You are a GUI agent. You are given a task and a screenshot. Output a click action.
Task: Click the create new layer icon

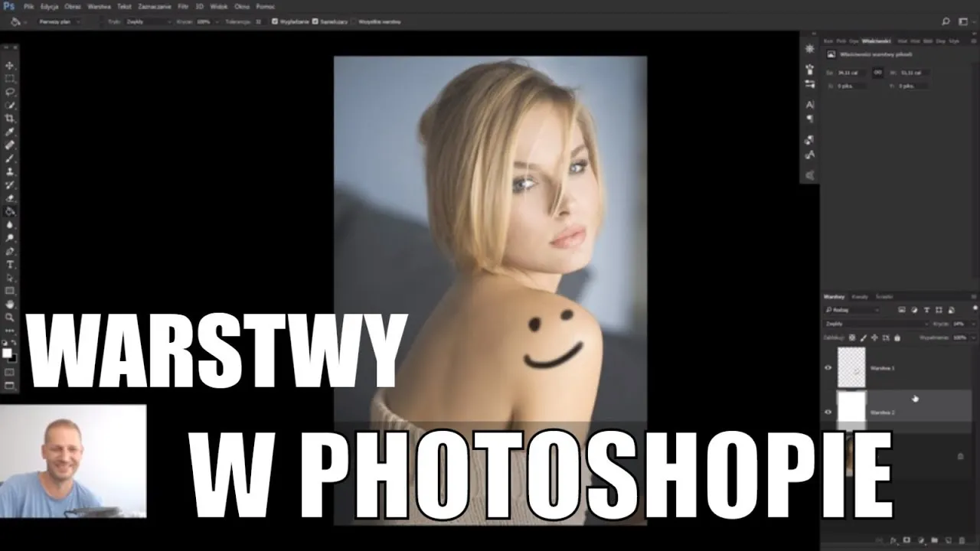tap(948, 540)
